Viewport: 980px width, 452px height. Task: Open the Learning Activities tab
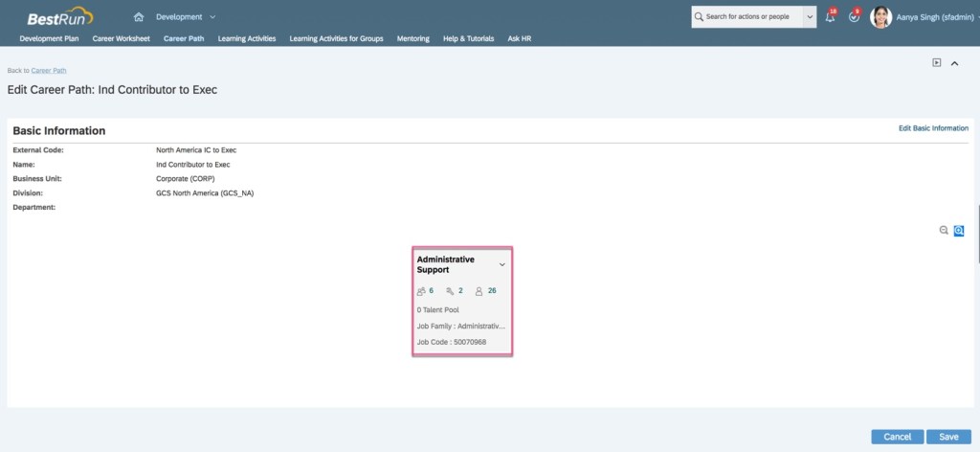247,39
